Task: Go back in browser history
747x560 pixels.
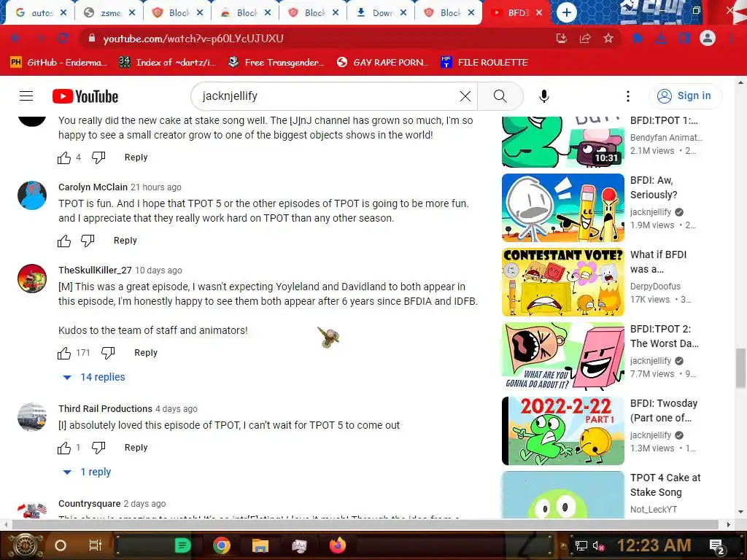Action: click(16, 39)
